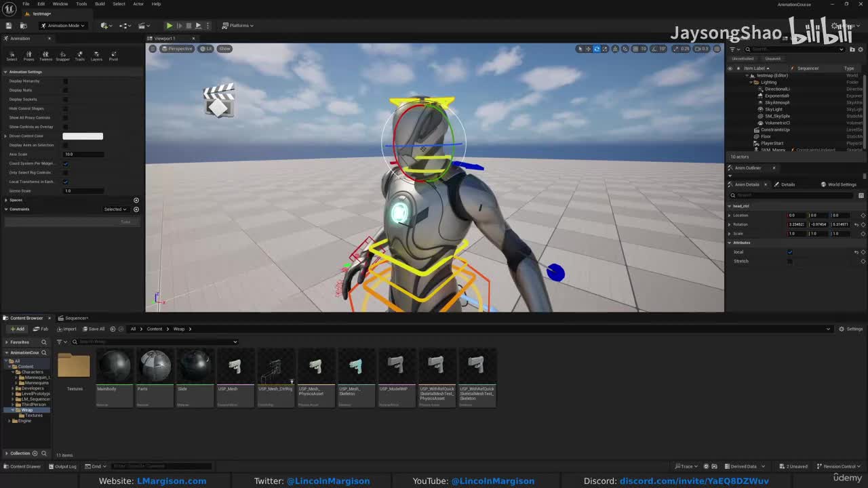Click the Save All button
Screen dimensions: 868x488
tap(94, 329)
